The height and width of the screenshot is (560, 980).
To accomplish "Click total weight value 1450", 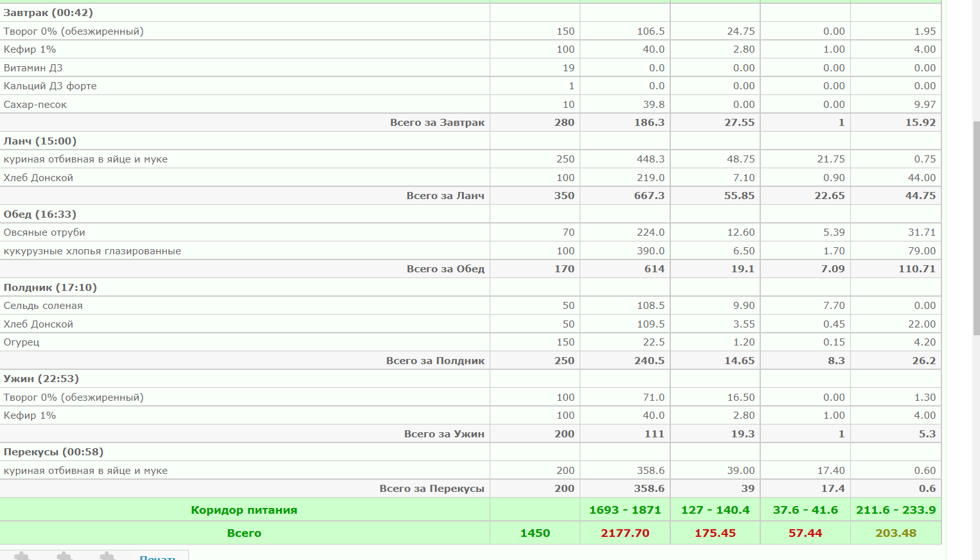I will [535, 533].
